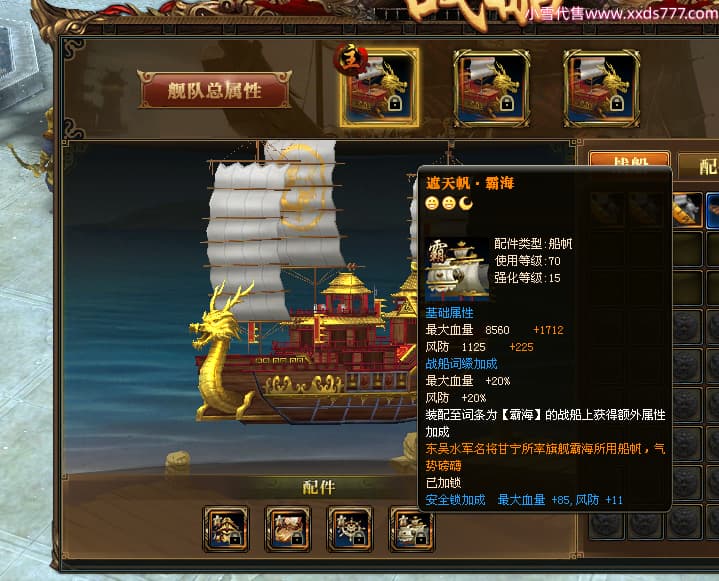Open the 舰队总属性 fleet attributes button
The height and width of the screenshot is (581, 719).
pyautogui.click(x=215, y=89)
